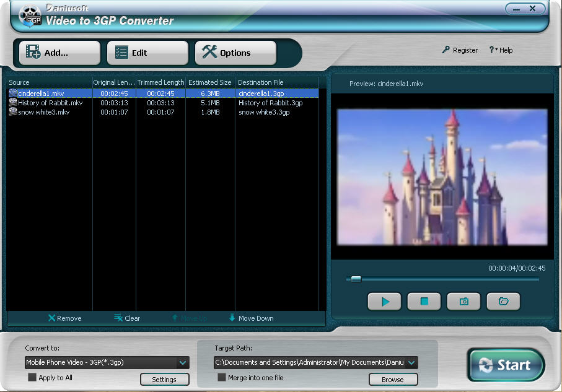Click the 5.1MB estimated size cell
The image size is (562, 392).
210,103
